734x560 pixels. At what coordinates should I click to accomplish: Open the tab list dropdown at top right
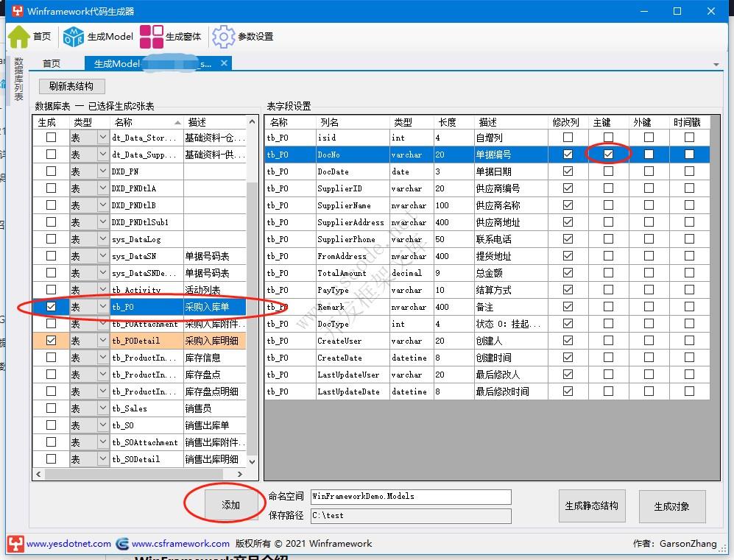(x=715, y=64)
